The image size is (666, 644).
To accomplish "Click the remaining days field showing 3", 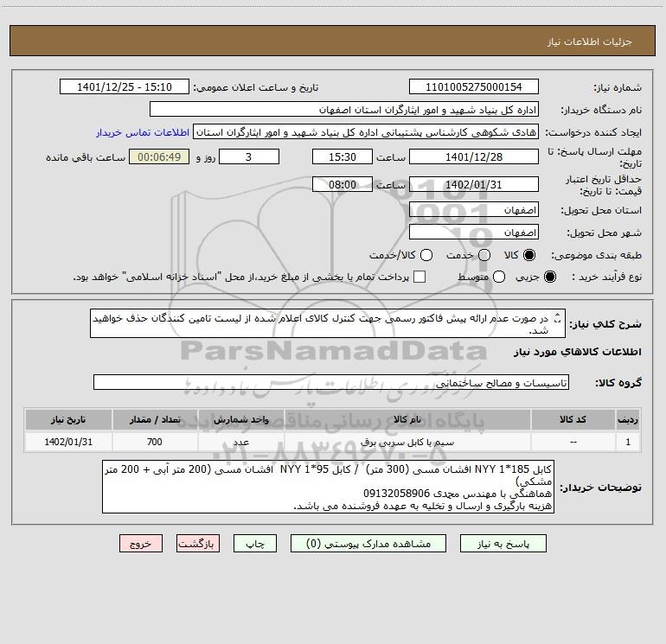I will pos(249,156).
